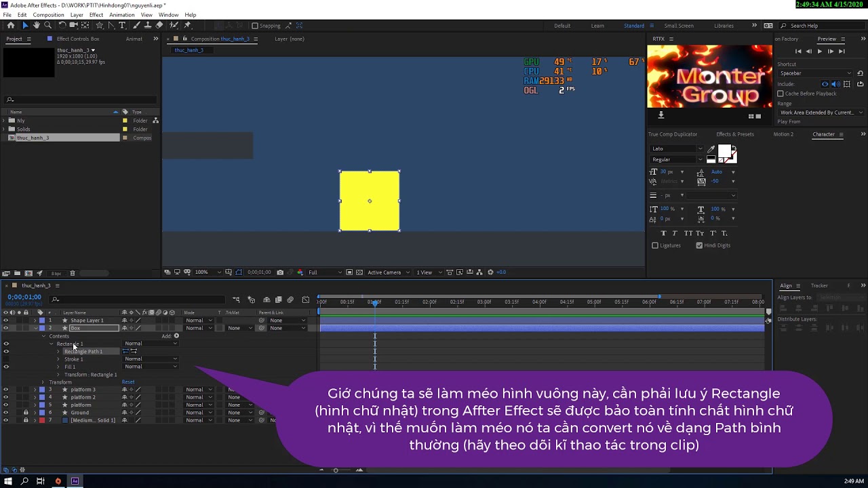Enable Cache Before Playback checkbox
Viewport: 868px width, 488px height.
tap(781, 94)
